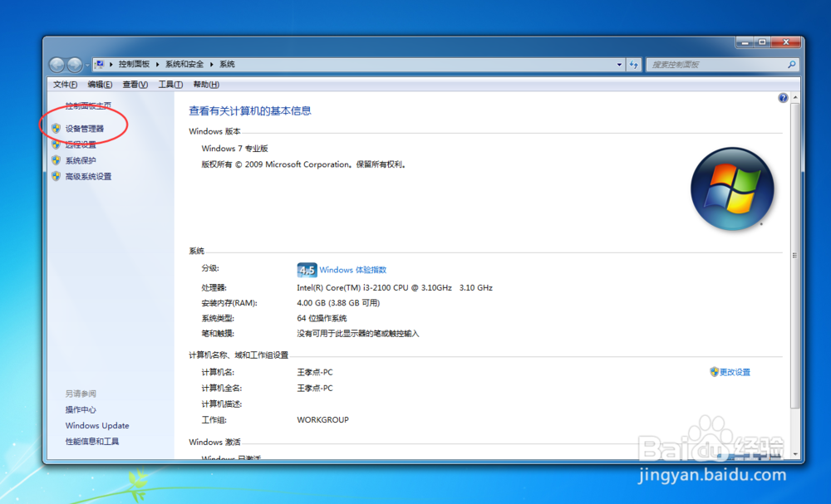Screen dimensions: 831x504
Task: Focus the 搜索控制面板 search box
Action: [716, 65]
